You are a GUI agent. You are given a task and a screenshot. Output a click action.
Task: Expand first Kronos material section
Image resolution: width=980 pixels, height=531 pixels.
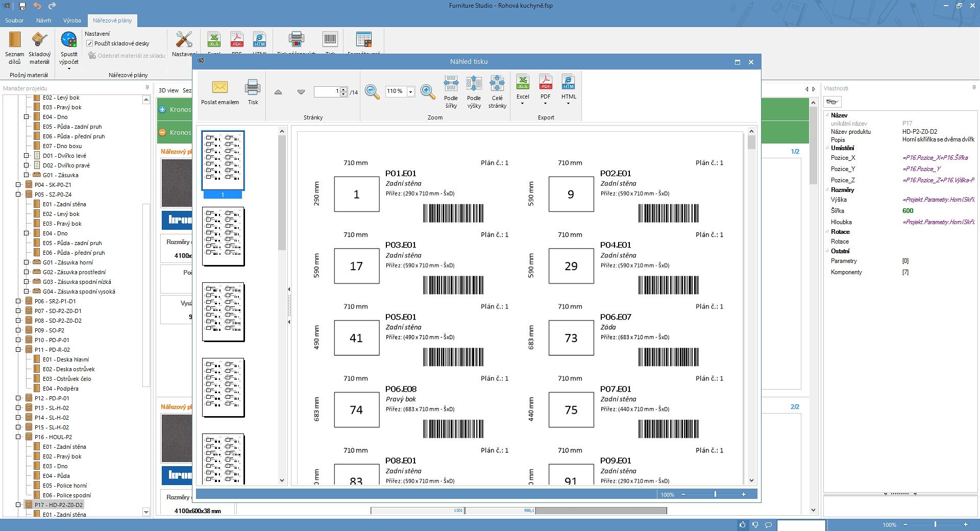pyautogui.click(x=162, y=109)
